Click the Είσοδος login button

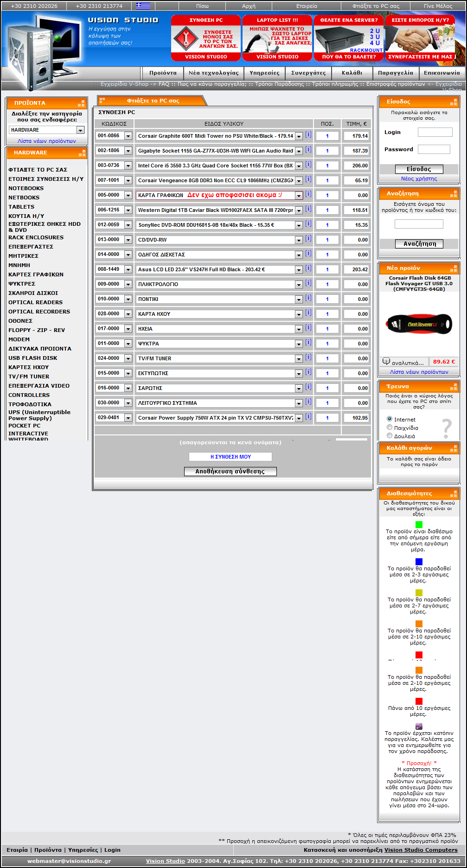tap(419, 169)
